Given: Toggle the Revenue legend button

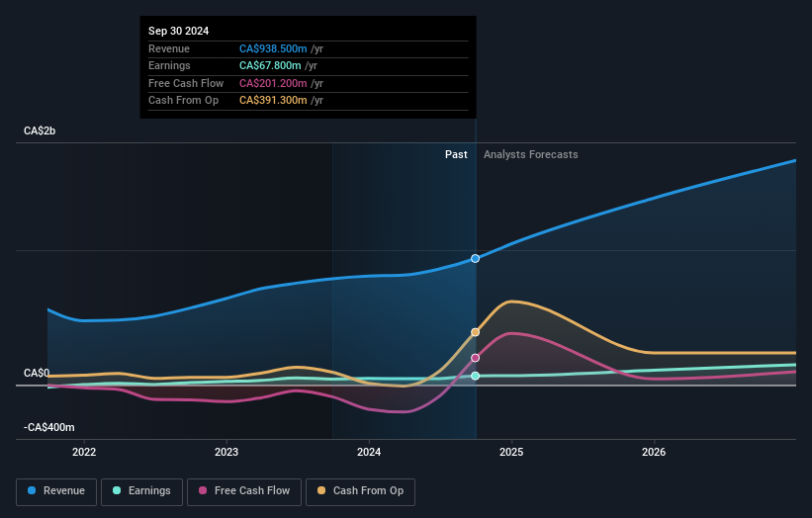Looking at the screenshot, I should tap(56, 491).
